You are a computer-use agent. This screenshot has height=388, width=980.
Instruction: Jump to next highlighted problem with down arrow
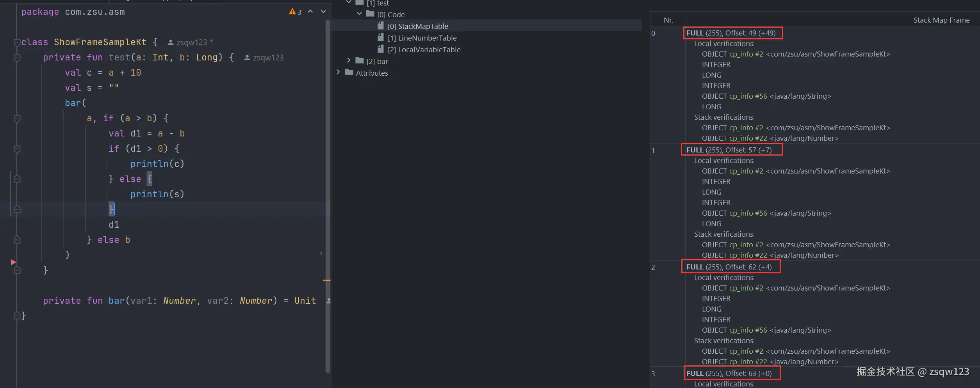pos(323,12)
